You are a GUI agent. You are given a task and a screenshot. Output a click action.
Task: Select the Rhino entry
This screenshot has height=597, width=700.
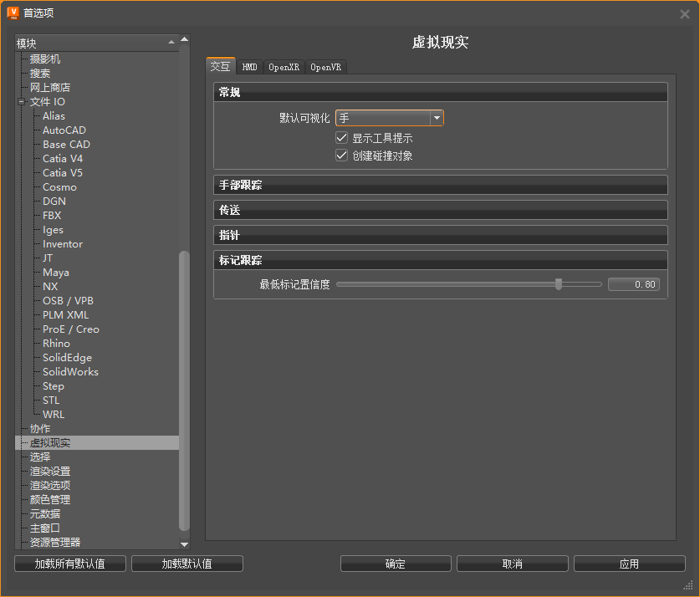tap(57, 344)
